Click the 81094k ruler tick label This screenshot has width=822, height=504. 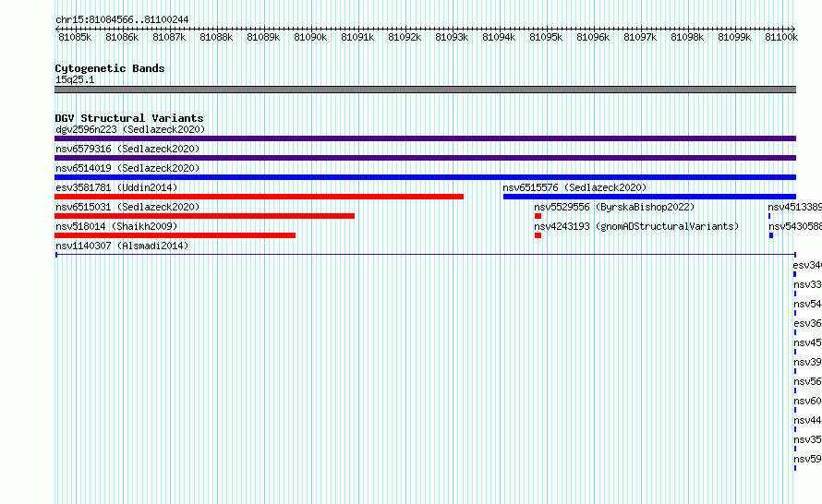coord(499,37)
